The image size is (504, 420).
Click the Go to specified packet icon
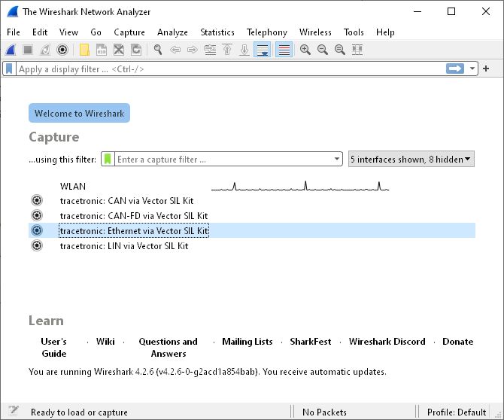click(x=210, y=50)
